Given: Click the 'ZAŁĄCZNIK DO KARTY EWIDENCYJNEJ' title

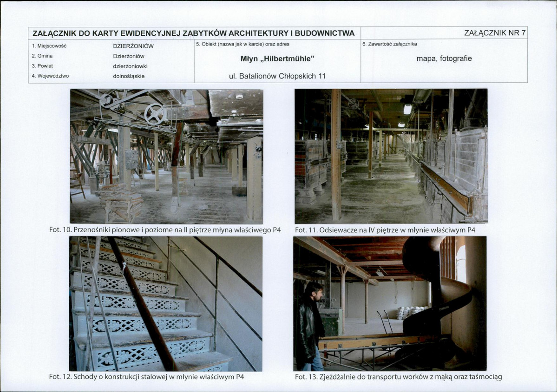Looking at the screenshot, I should 193,33.
